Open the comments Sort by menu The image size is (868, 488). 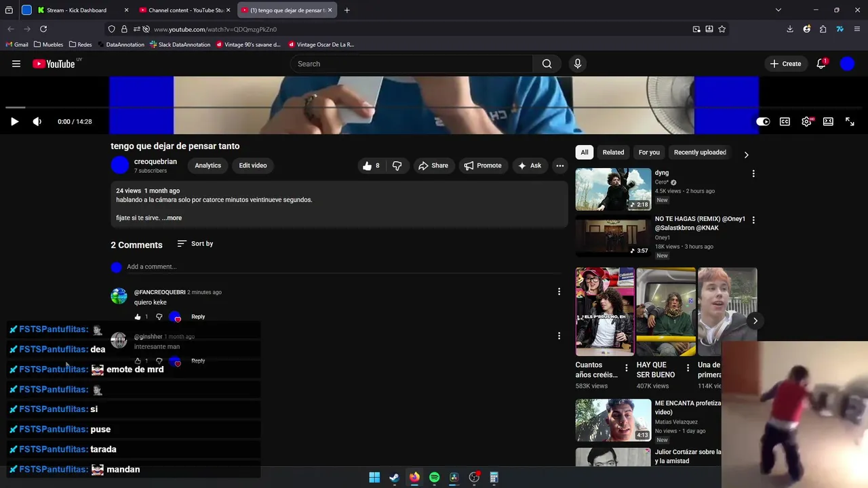pos(195,243)
